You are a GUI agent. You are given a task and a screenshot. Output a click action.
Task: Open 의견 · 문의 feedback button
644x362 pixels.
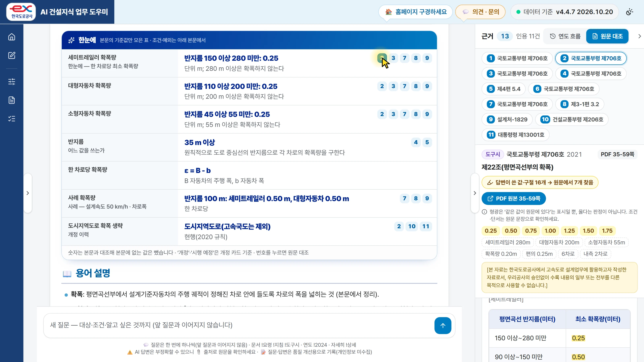coord(480,12)
